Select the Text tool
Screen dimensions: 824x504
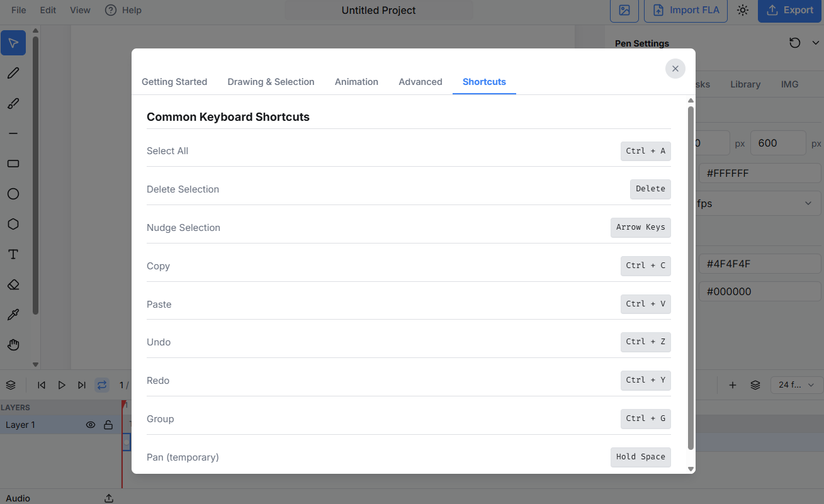[13, 254]
